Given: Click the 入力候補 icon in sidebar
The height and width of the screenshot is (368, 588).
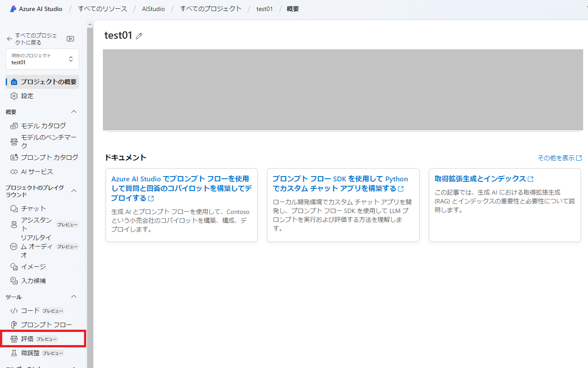Looking at the screenshot, I should tap(14, 281).
